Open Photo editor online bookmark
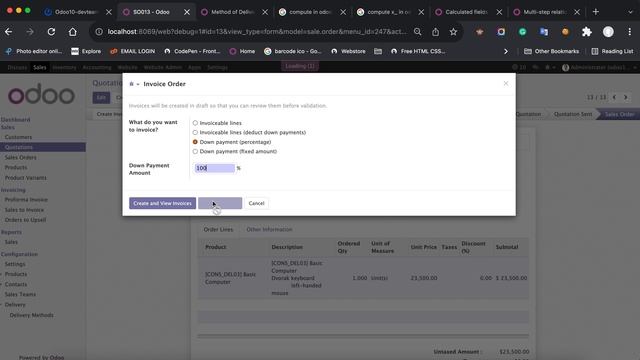 pos(33,51)
